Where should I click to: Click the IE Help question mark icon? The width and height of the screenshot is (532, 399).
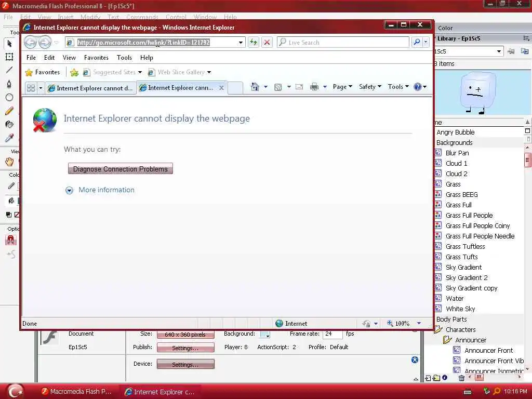(418, 87)
